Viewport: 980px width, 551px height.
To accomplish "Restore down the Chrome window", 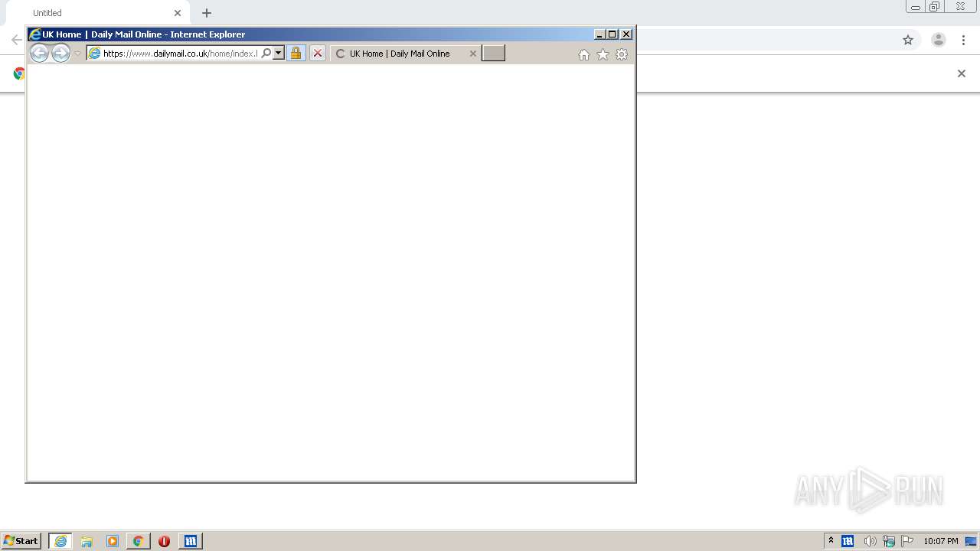I will click(x=935, y=7).
